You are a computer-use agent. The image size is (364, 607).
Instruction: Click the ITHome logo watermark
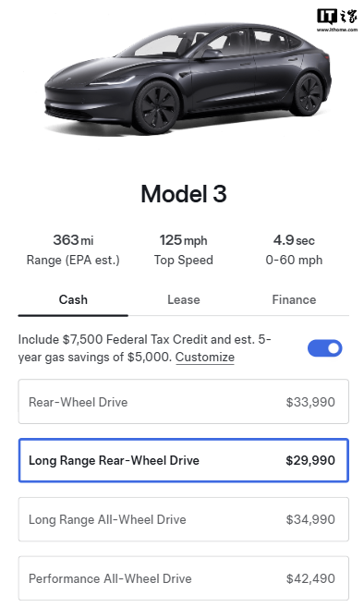[x=337, y=17]
